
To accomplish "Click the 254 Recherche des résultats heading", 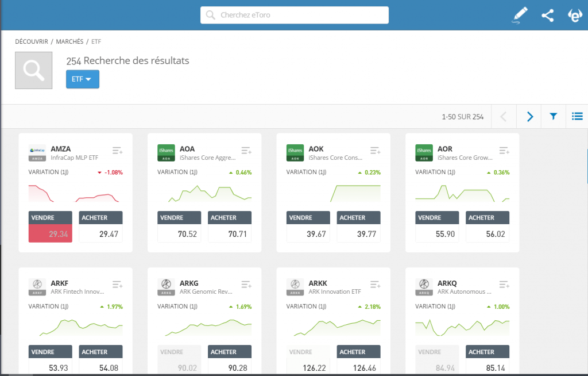I will click(127, 60).
